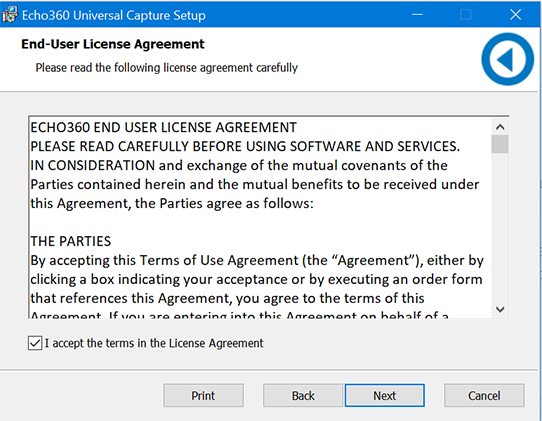The height and width of the screenshot is (421, 542).
Task: Click the 'End-User License Agreement' heading
Action: [113, 44]
